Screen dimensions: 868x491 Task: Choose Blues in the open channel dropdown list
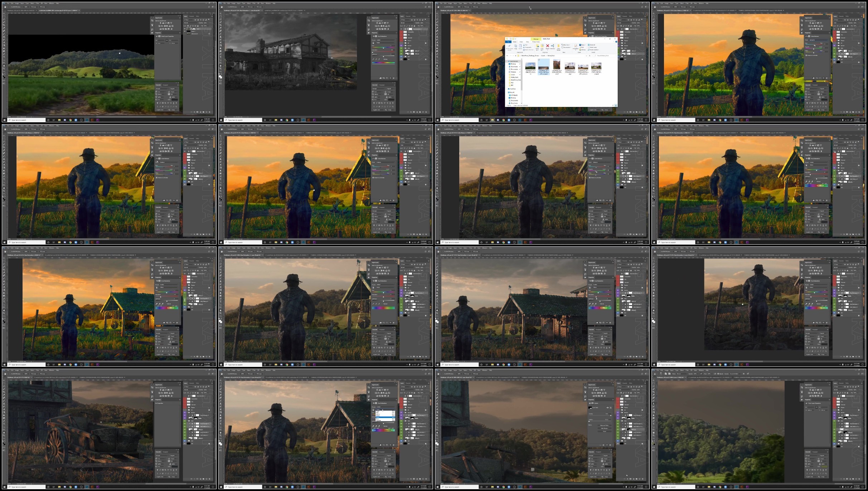point(385,419)
